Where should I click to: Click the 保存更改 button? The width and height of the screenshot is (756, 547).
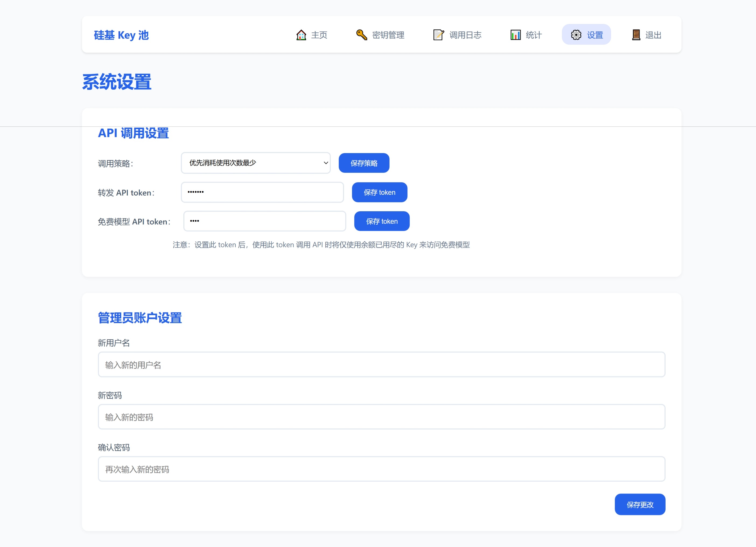pos(640,504)
